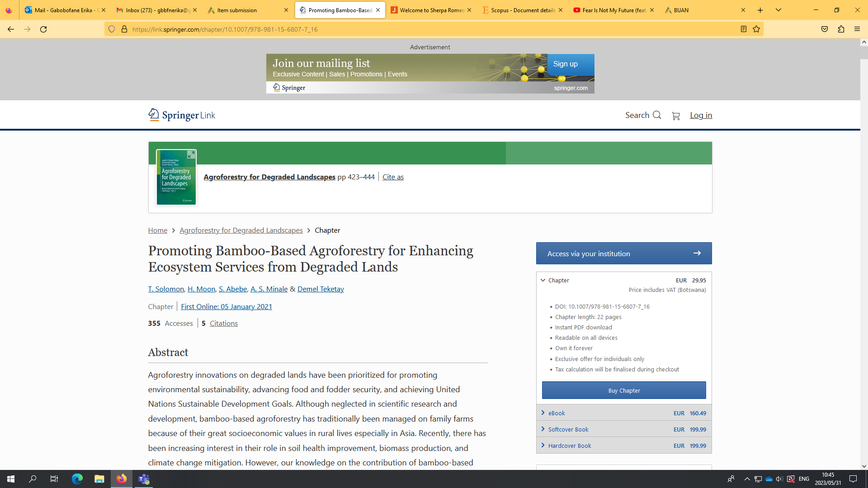Expand the eBook pricing option
The image size is (868, 488).
[624, 413]
